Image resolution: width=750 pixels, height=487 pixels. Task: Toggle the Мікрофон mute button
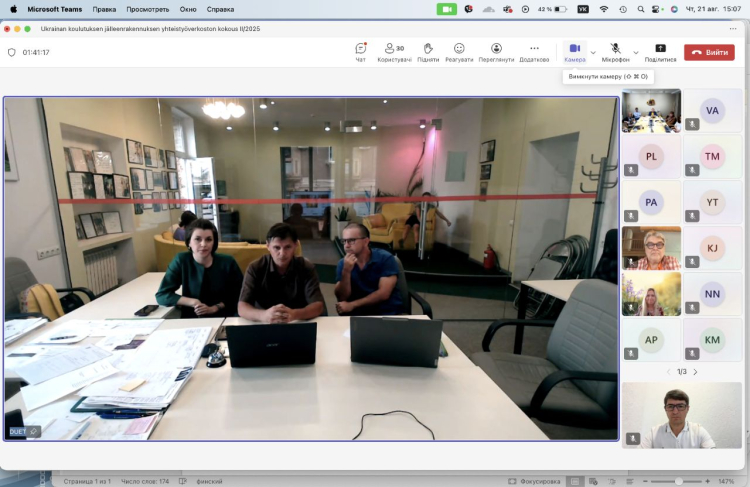[615, 50]
